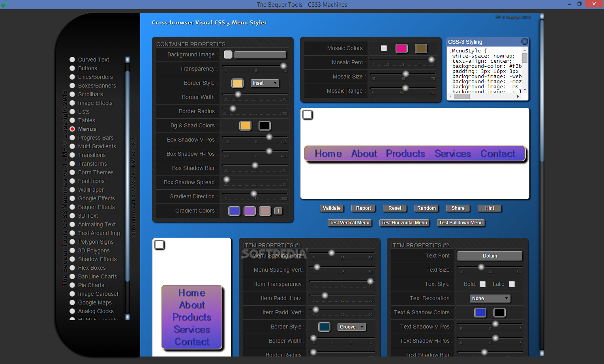604x364 pixels.
Task: Click the Transparency slider handle
Action: click(x=283, y=66)
